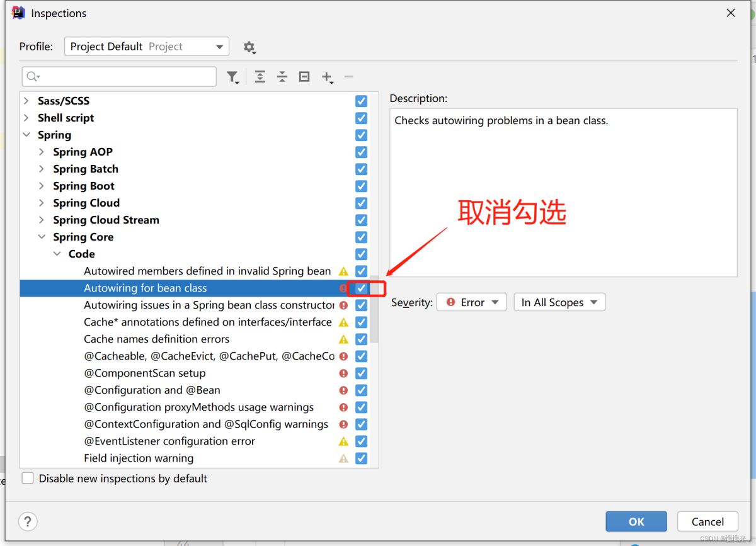Click the Add inspection plus icon
The image size is (756, 546).
(327, 77)
